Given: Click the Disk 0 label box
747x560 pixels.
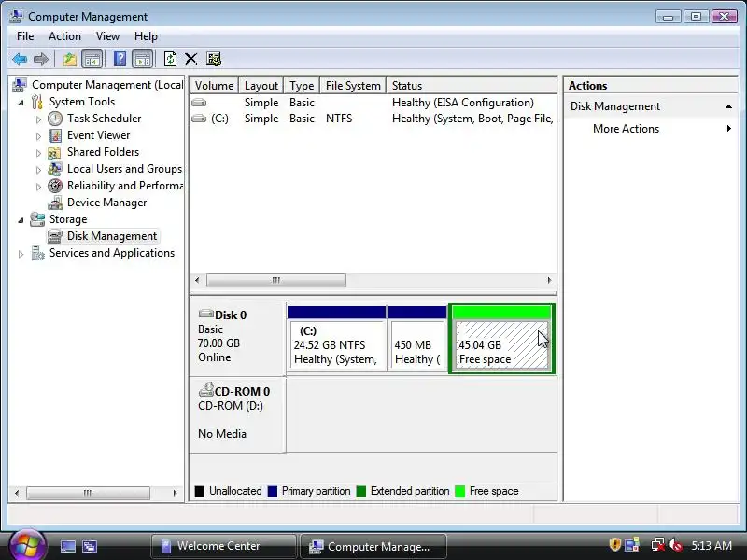Looking at the screenshot, I should tap(237, 338).
